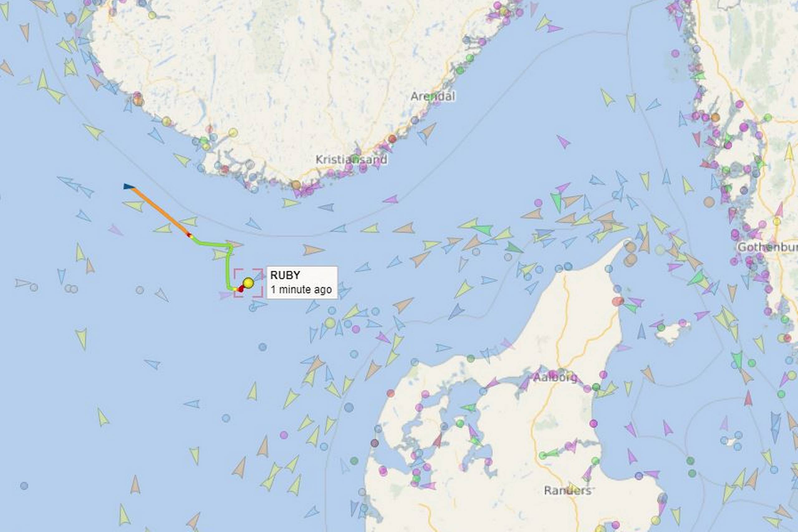Click the junction dot between orange and green track
Viewport: 798px width, 532px height.
(x=190, y=236)
